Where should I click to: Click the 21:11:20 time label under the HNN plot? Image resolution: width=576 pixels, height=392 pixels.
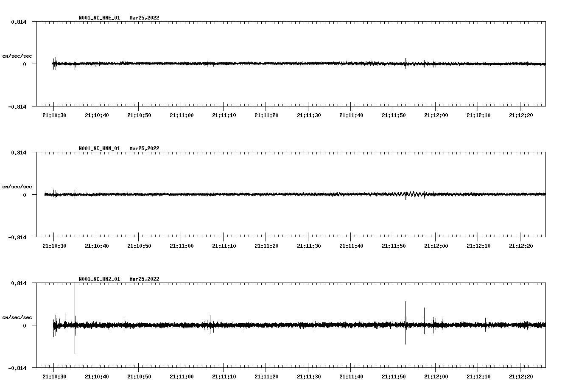tap(266, 246)
